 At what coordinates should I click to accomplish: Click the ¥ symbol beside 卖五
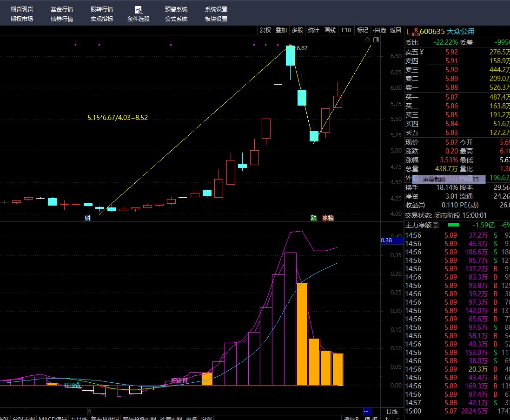pos(422,52)
